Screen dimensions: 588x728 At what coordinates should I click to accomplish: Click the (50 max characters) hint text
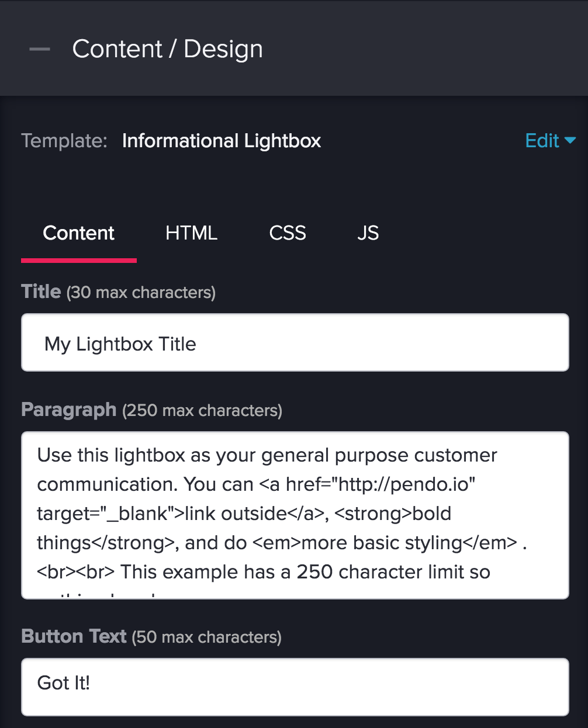(207, 637)
